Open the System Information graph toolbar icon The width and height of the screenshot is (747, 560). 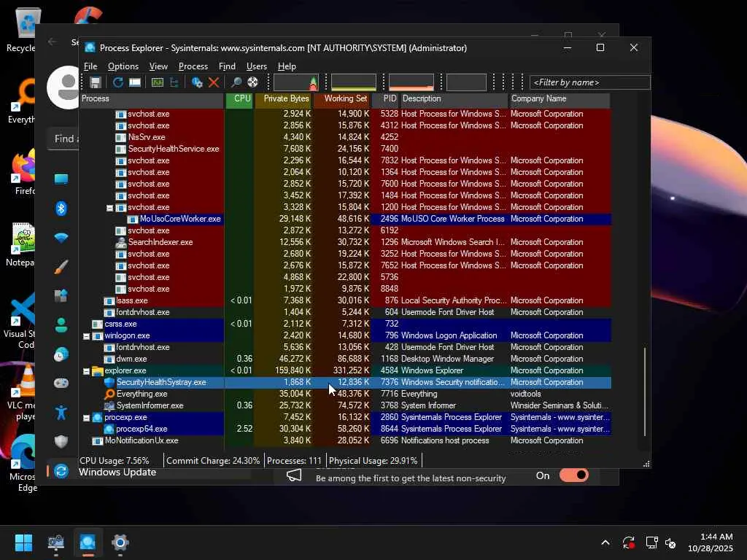pos(158,82)
